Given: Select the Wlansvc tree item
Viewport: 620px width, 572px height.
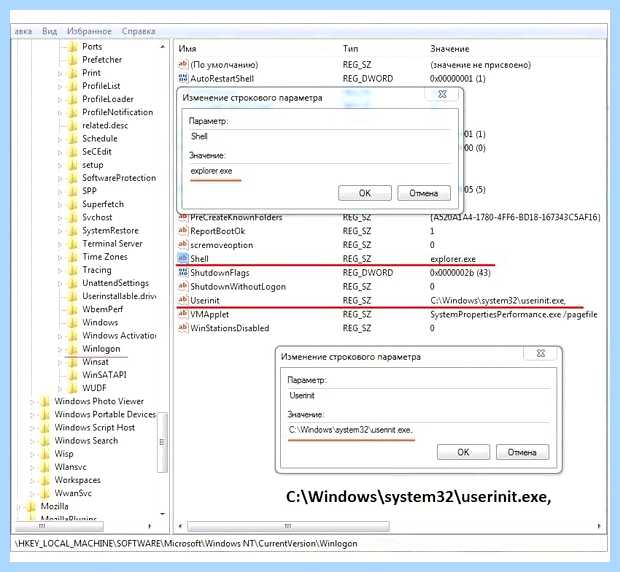Looking at the screenshot, I should pyautogui.click(x=70, y=467).
